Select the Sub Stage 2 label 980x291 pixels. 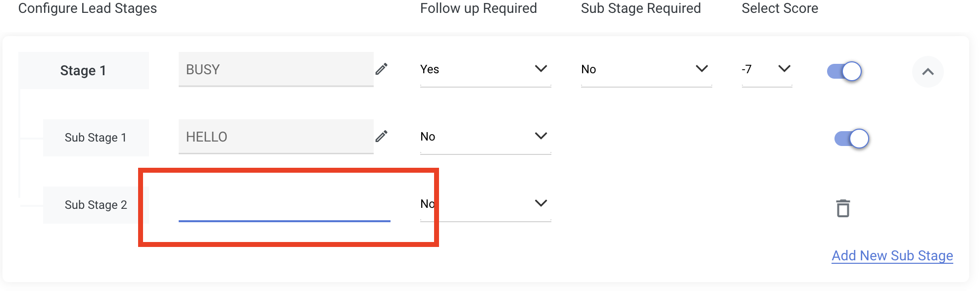pyautogui.click(x=96, y=205)
